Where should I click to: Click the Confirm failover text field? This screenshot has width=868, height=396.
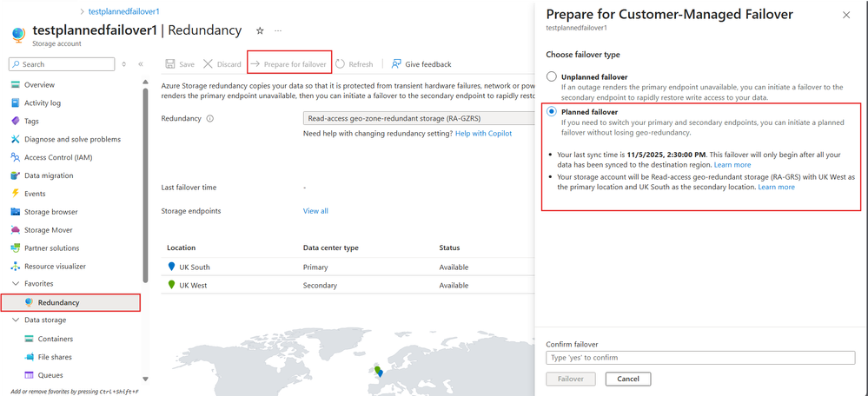coord(700,358)
